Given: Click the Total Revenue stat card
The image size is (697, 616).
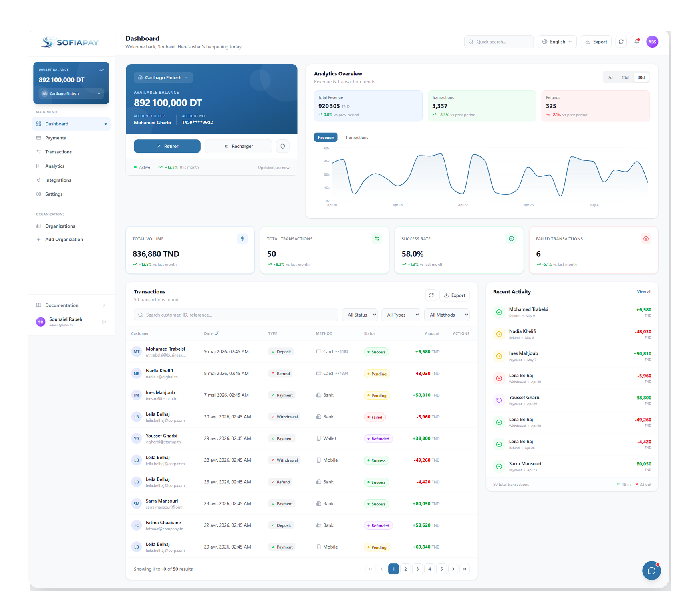Looking at the screenshot, I should pyautogui.click(x=368, y=106).
